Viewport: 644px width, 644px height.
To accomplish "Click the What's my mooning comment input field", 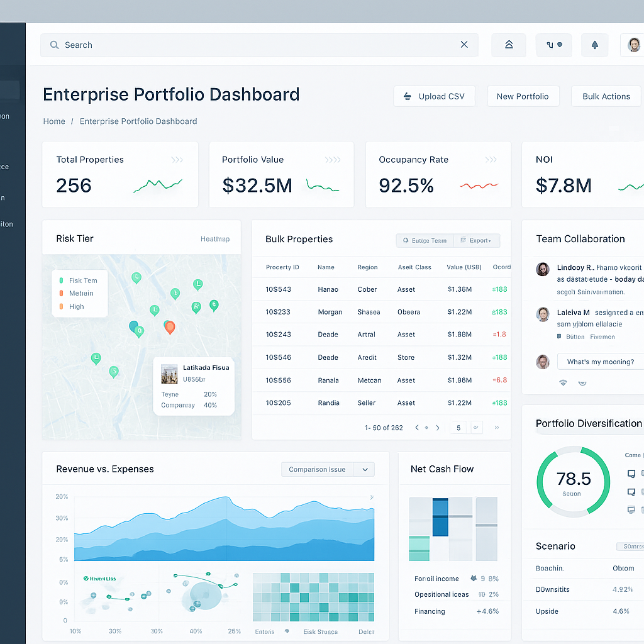I will pyautogui.click(x=599, y=361).
